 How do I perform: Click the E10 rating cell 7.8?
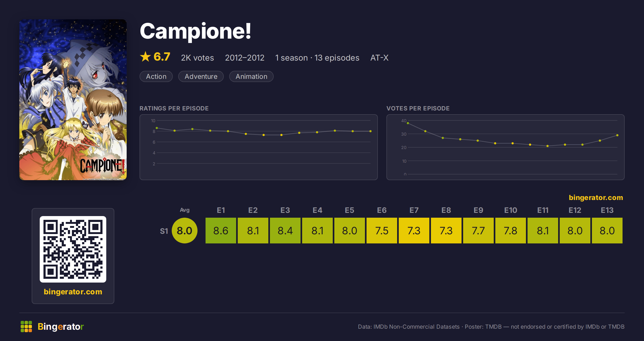coord(511,231)
